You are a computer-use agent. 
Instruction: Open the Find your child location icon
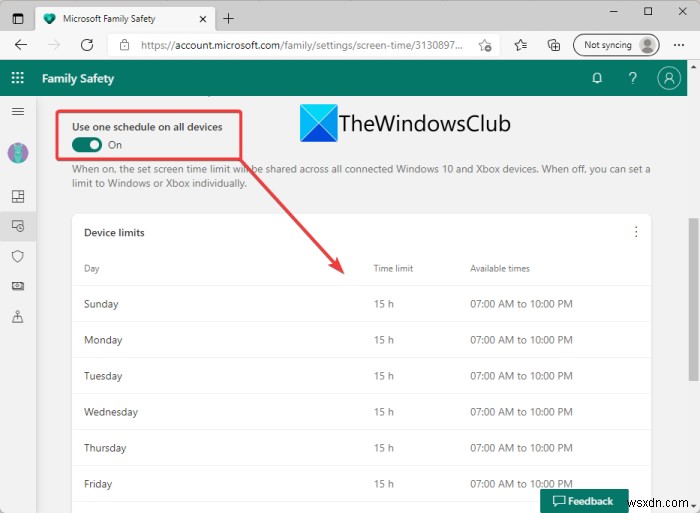pos(18,317)
